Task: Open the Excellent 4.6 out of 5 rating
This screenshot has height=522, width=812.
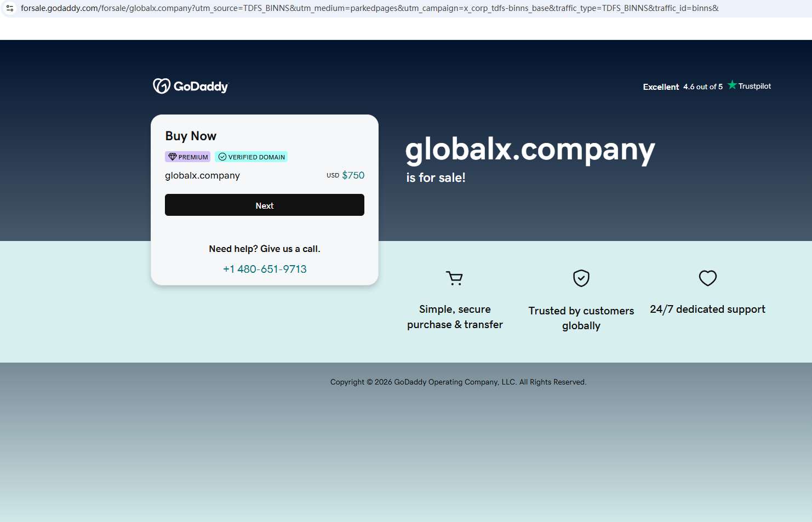Action: pyautogui.click(x=683, y=87)
